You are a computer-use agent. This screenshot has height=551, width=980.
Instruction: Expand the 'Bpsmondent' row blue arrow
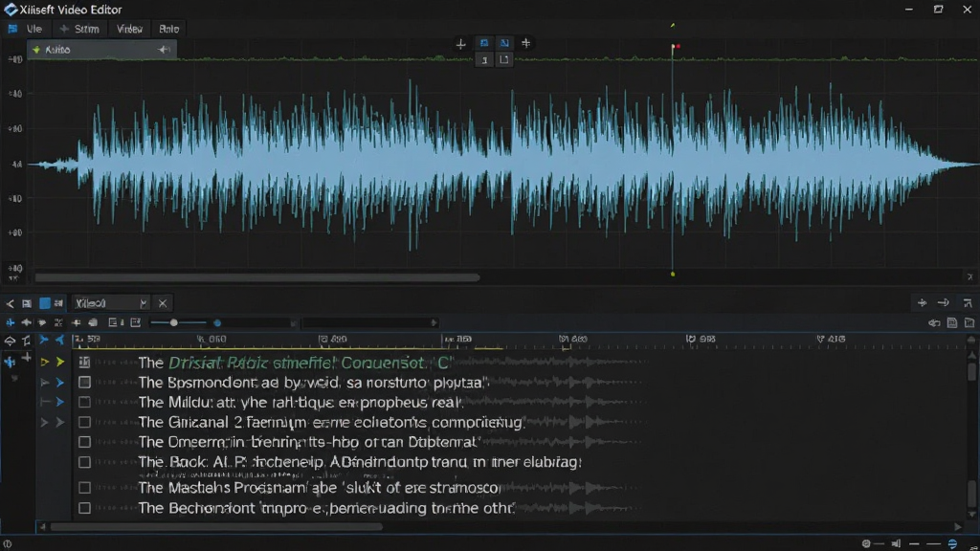(60, 383)
